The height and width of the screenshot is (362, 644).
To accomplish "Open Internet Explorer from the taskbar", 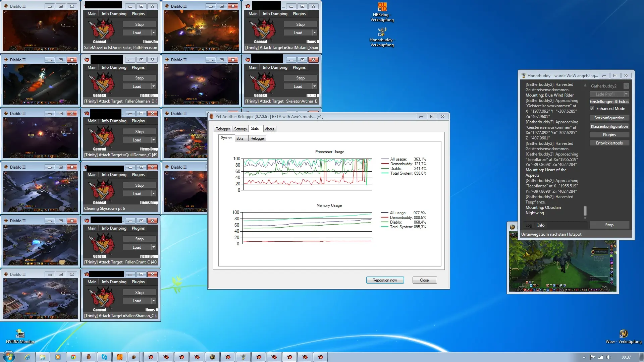I will [x=27, y=357].
